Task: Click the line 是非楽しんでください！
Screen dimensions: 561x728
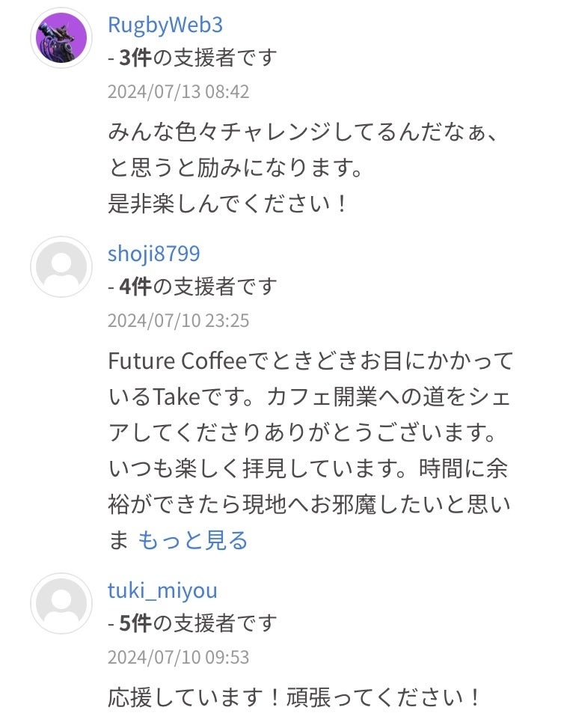Action: [x=228, y=204]
